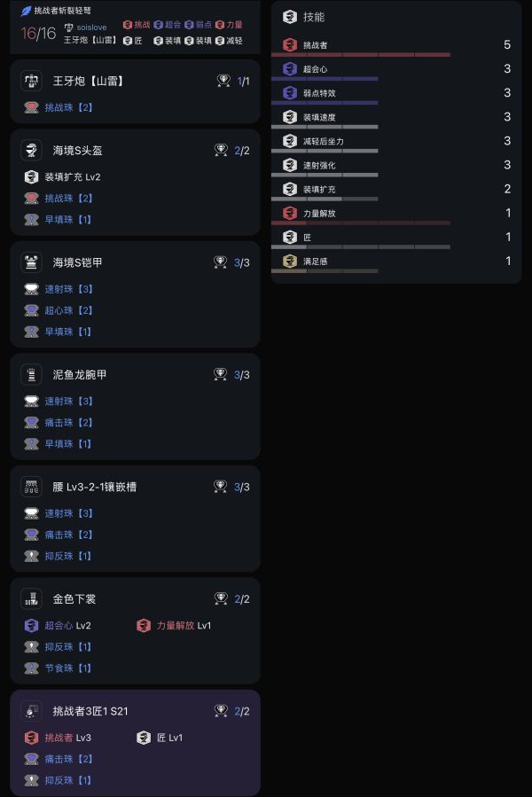Click the 海境S铠甲 chest armor icon
Image resolution: width=532 pixels, height=797 pixels.
(32, 262)
